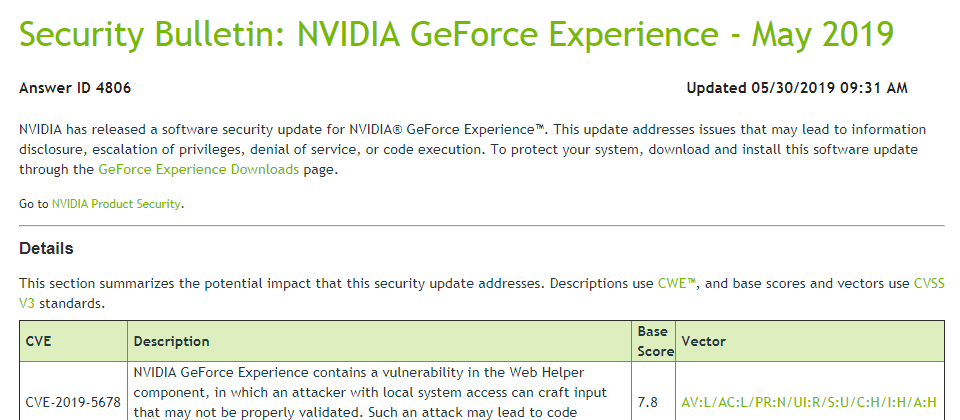The image size is (960, 420).
Task: Click the Security Bulletin page title
Action: [x=457, y=34]
